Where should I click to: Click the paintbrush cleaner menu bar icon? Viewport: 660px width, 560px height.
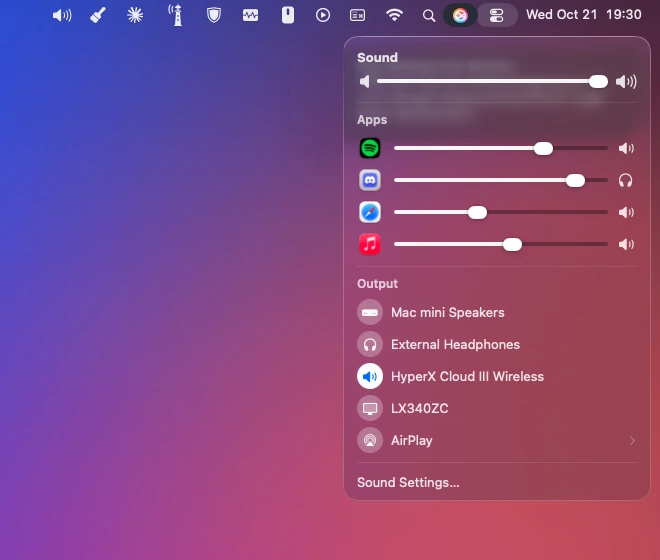coord(98,16)
